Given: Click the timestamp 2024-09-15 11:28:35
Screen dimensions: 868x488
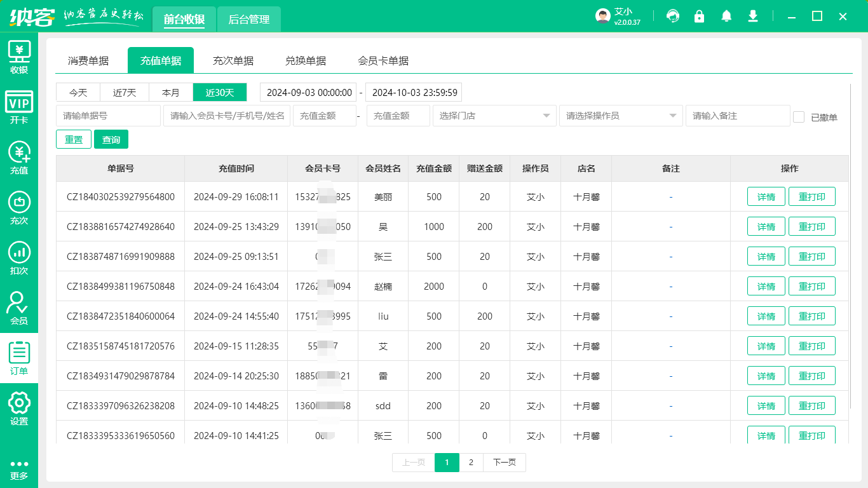Looking at the screenshot, I should tap(236, 346).
